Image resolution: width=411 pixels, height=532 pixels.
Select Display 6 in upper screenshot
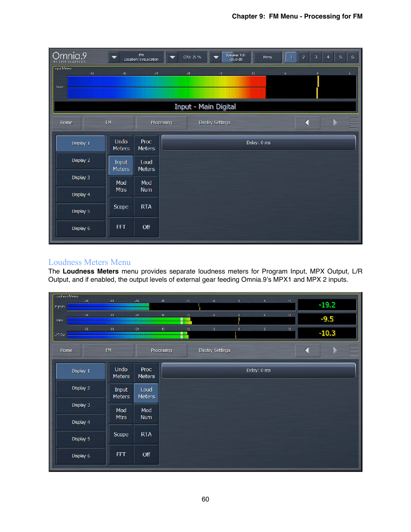(x=81, y=229)
